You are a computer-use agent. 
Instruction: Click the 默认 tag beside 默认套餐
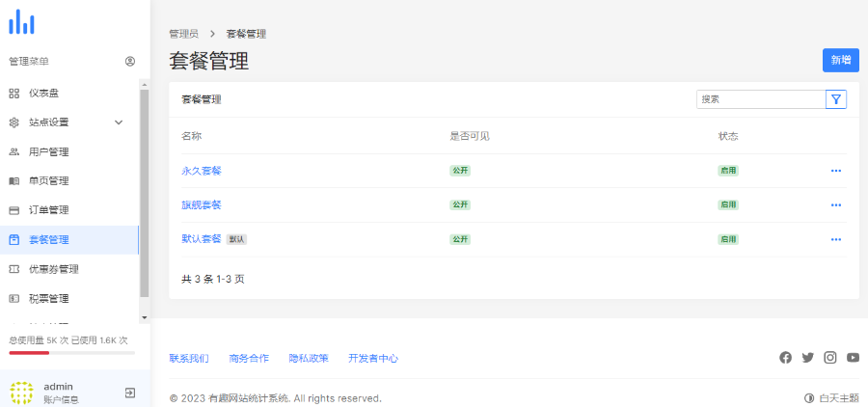tap(236, 239)
